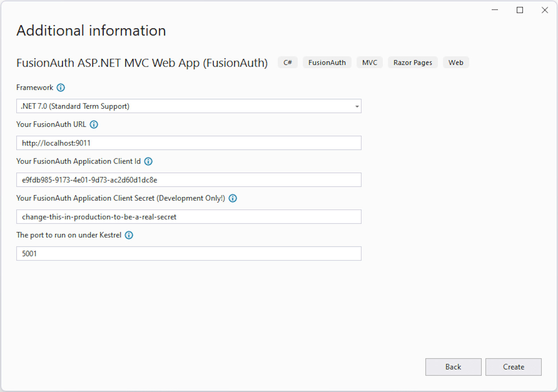Image resolution: width=558 pixels, height=392 pixels.
Task: Click the Client Secret input field
Action: 188,217
